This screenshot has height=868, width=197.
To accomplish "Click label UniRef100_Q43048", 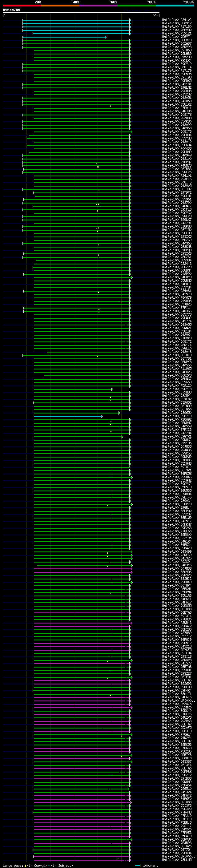I will click(177, 352).
